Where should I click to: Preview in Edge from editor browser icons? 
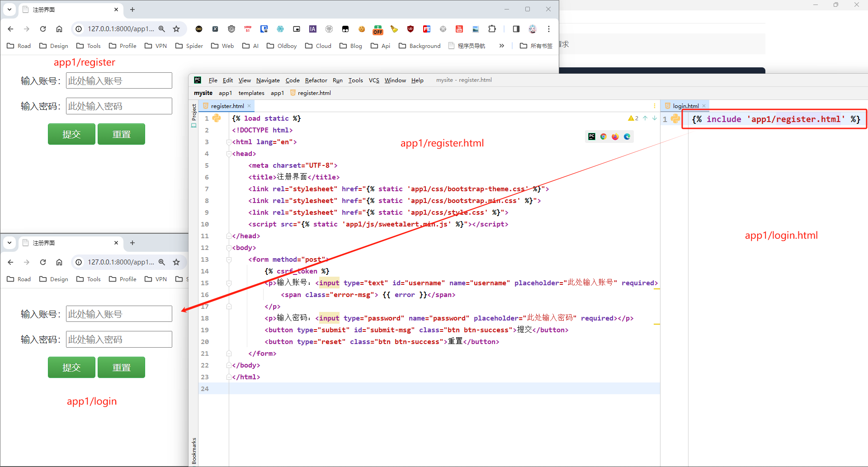627,137
